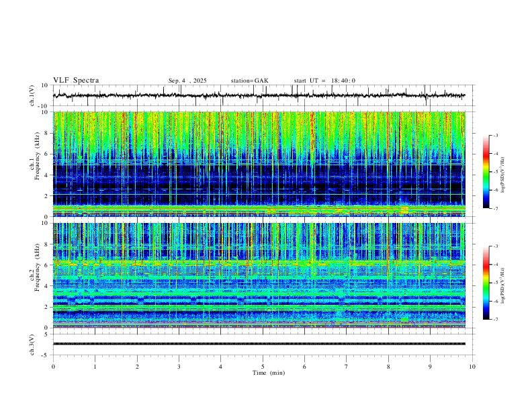Click the ch.2 colorbar "-4" tick label
The height and width of the screenshot is (411, 532).
496,265
